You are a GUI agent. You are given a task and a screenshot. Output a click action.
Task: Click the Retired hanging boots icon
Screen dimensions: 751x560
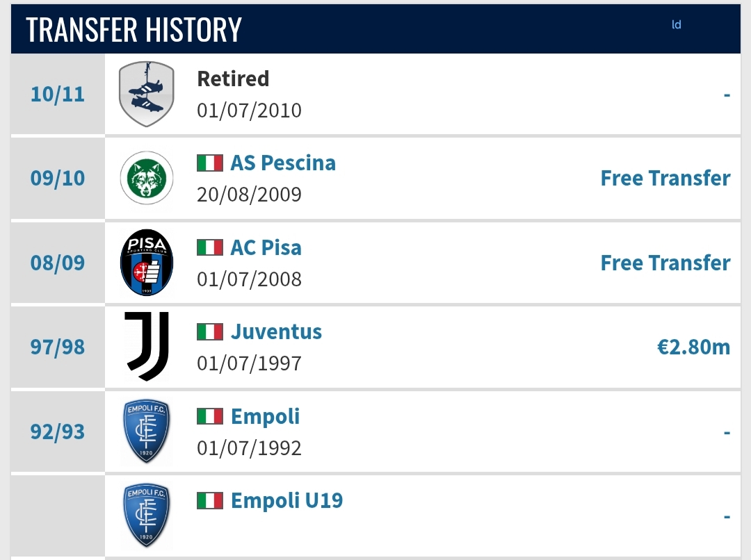[x=147, y=94]
